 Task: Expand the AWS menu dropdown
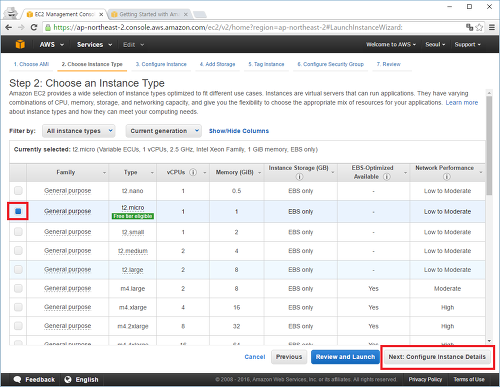click(x=51, y=44)
